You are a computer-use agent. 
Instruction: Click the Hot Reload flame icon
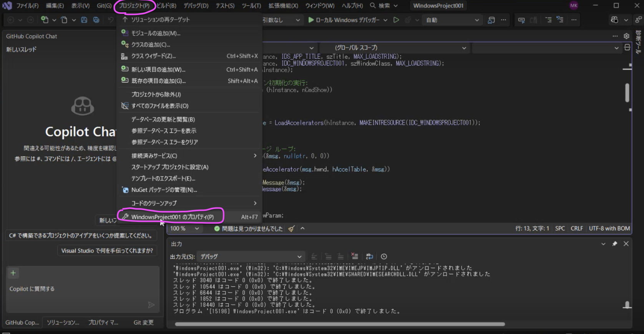point(408,20)
